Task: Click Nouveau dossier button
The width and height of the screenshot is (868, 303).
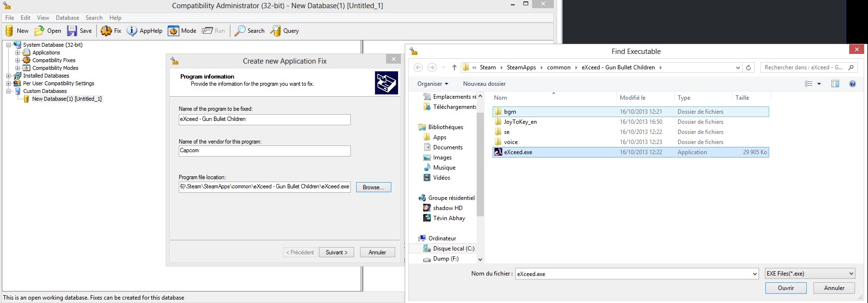Action: [484, 84]
